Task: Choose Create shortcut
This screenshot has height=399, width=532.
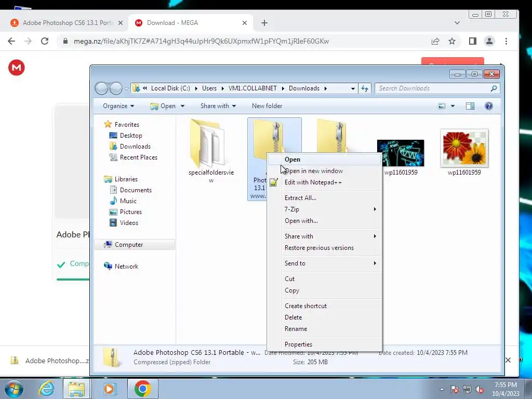Action: click(x=324, y=306)
